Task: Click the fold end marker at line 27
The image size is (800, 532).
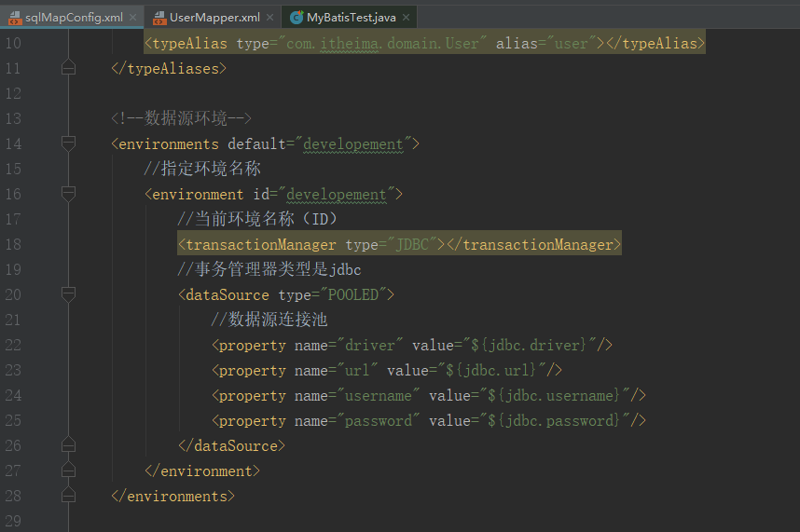Action: pos(68,470)
